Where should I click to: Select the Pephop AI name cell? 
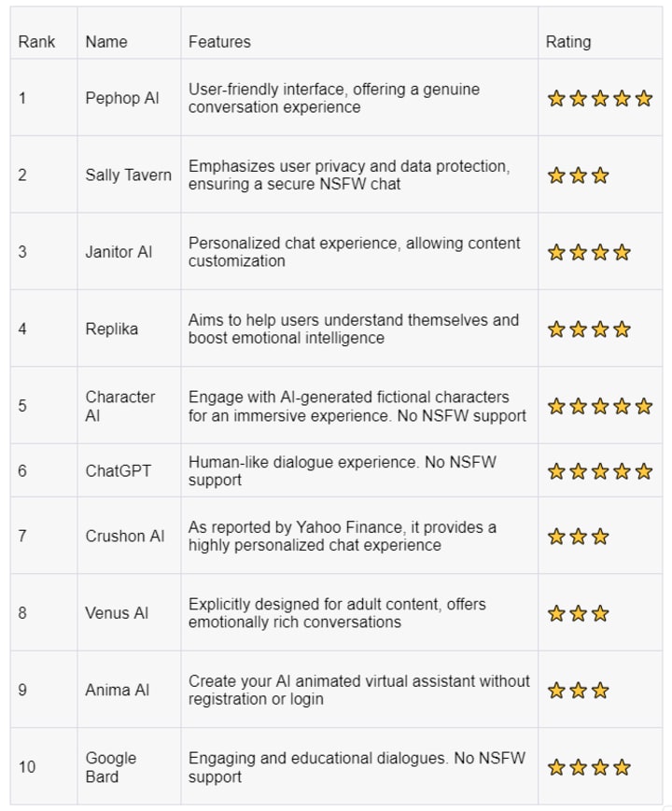pyautogui.click(x=122, y=98)
